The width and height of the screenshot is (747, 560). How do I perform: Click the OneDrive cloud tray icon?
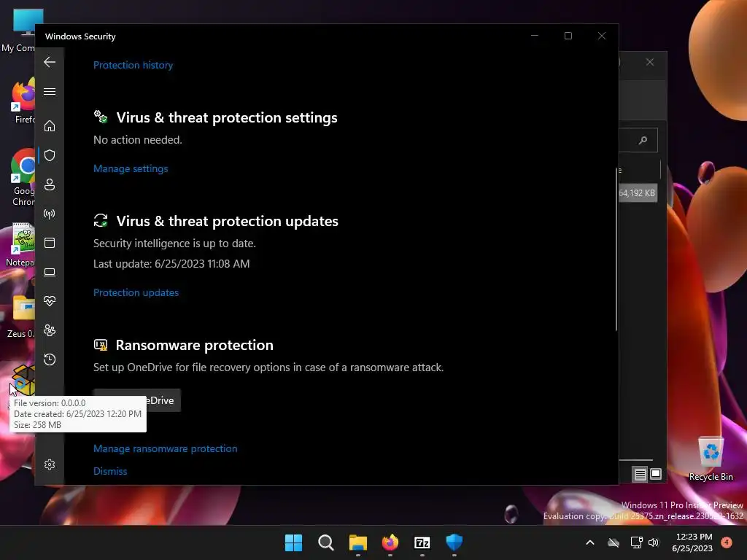point(614,542)
